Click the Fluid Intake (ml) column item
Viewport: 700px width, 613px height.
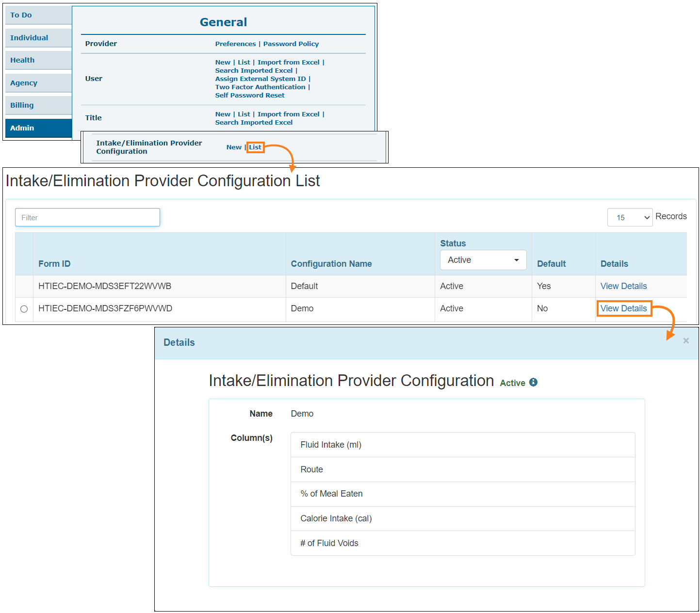click(x=463, y=445)
